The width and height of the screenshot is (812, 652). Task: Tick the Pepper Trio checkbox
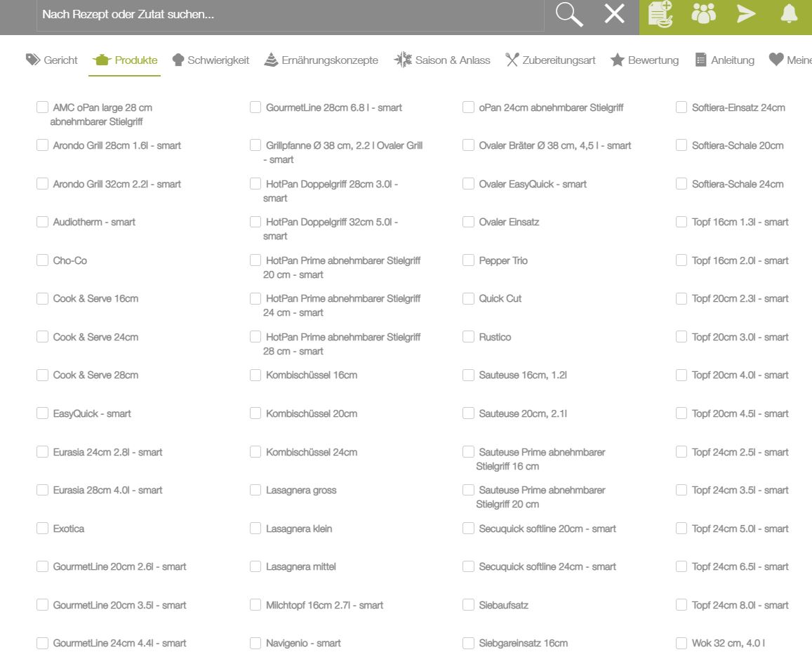tap(468, 260)
